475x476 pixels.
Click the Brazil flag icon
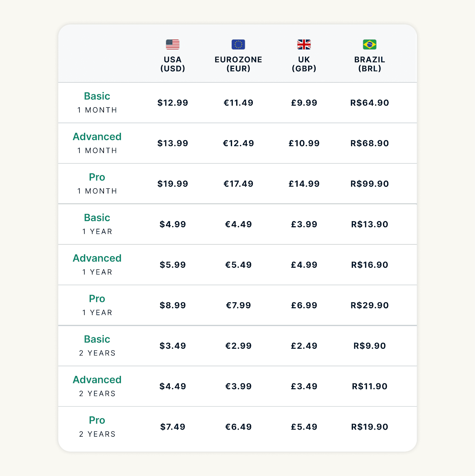[370, 44]
